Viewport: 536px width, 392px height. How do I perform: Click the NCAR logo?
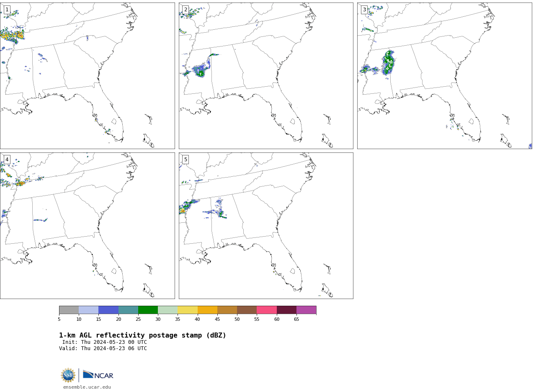tap(98, 375)
